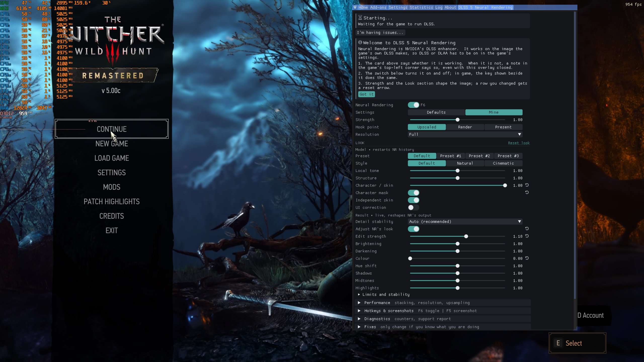The image size is (644, 362).
Task: Collapse overlay with title bar triangle
Action: 355,8
